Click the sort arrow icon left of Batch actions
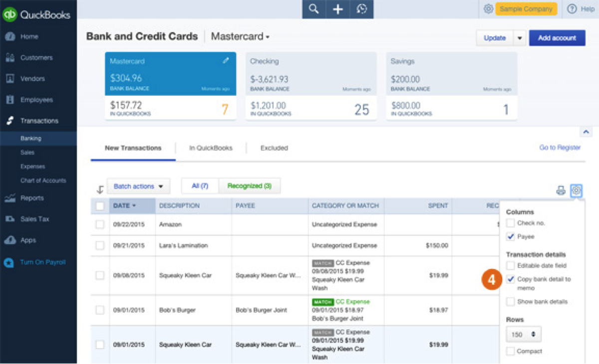Viewport: 599px width, 364px height. click(x=100, y=189)
